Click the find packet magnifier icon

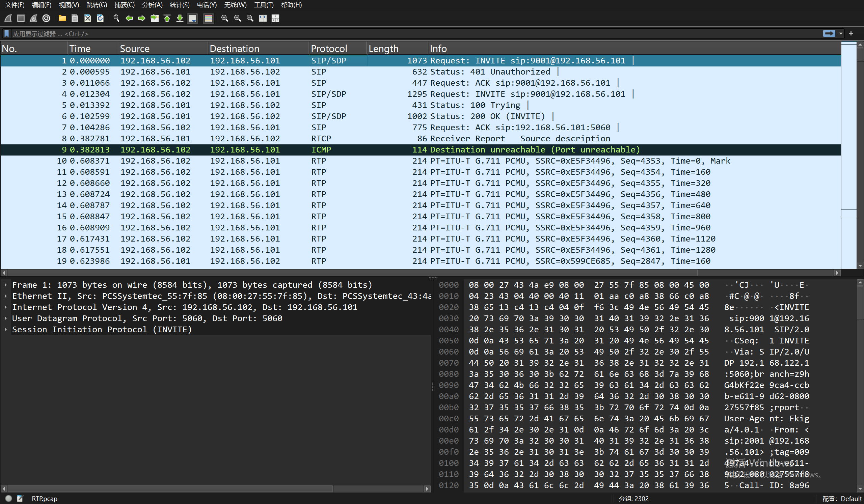pyautogui.click(x=116, y=18)
